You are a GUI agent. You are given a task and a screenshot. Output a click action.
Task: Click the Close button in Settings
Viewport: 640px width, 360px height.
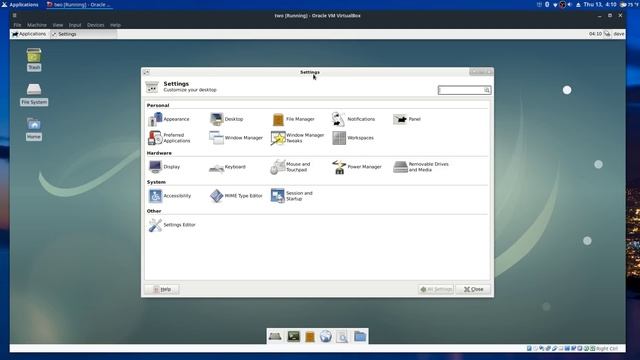[x=473, y=289]
